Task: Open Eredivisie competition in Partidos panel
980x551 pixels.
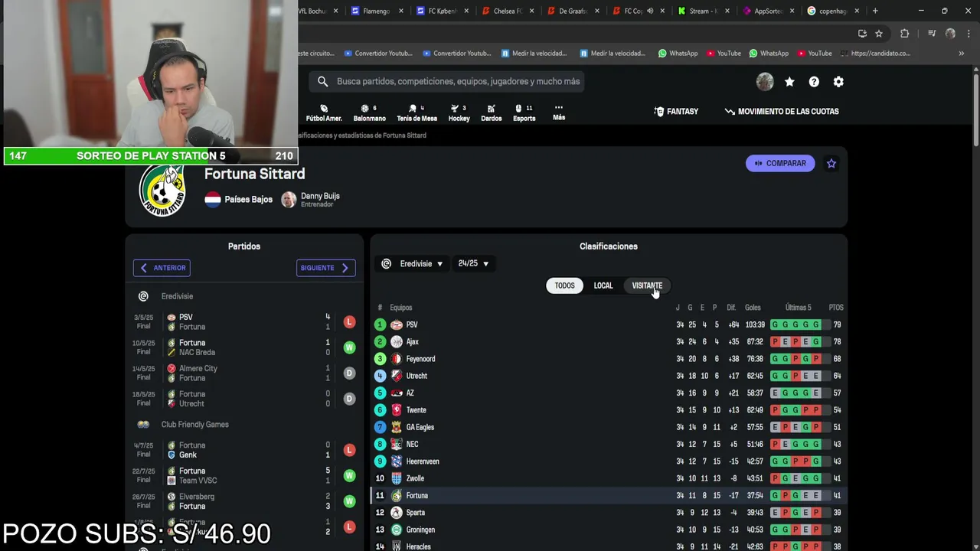Action: [177, 296]
